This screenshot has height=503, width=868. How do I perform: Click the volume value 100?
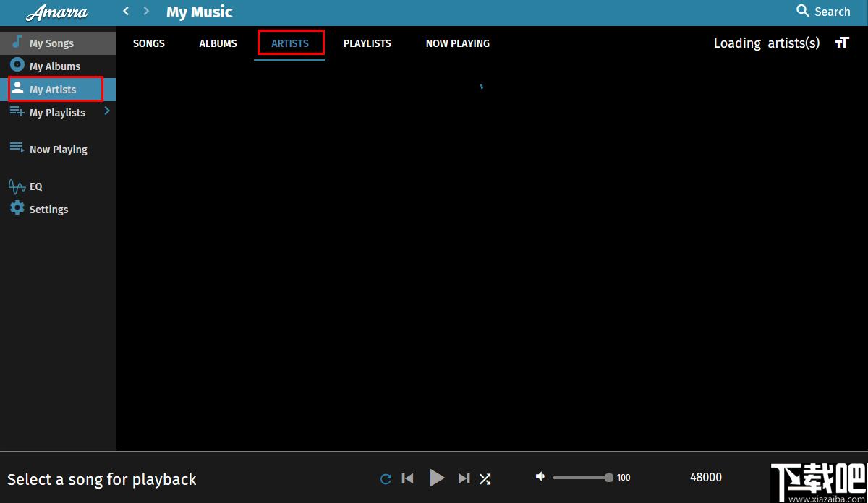624,478
